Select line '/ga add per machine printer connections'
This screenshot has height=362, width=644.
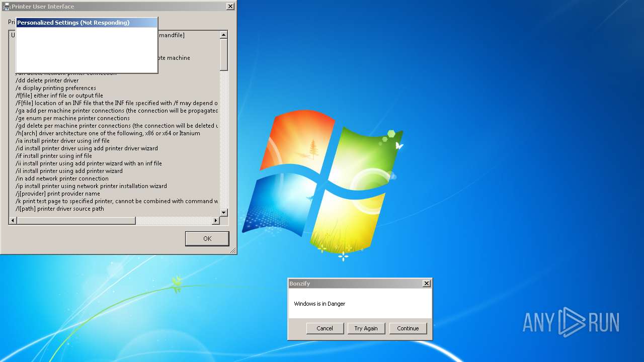117,111
